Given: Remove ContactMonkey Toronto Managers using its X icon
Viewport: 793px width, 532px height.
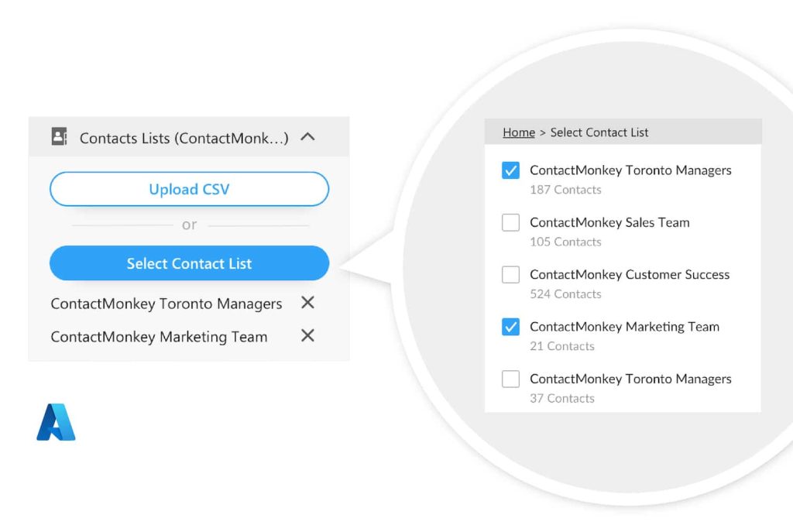Looking at the screenshot, I should pyautogui.click(x=307, y=303).
